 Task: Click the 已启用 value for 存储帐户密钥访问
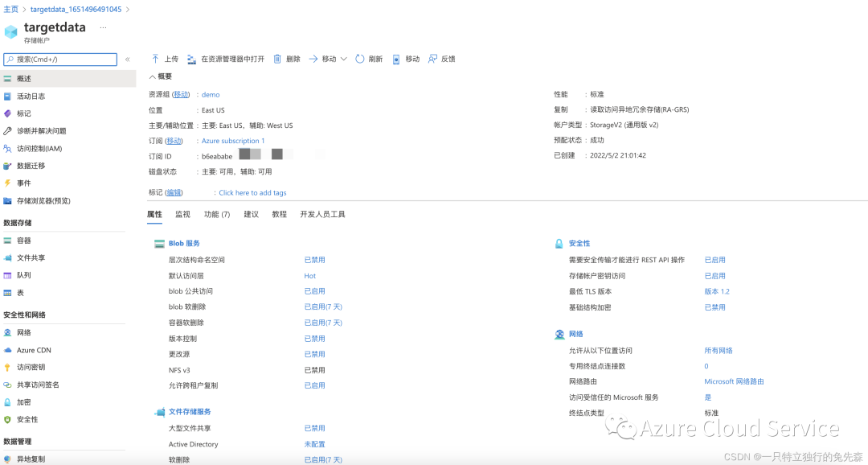pyautogui.click(x=714, y=276)
